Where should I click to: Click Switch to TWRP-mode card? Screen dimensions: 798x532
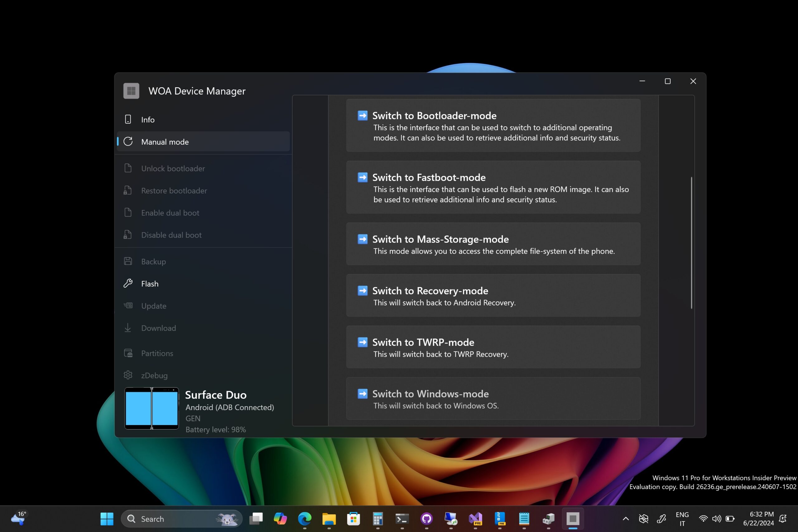[x=493, y=347]
